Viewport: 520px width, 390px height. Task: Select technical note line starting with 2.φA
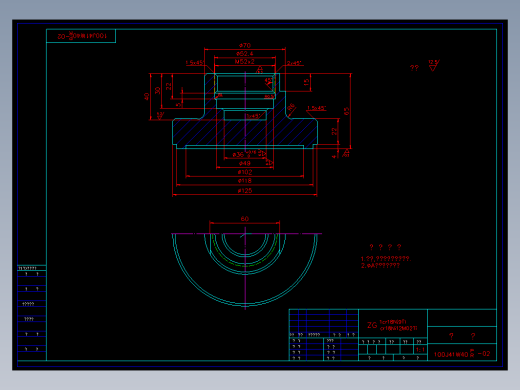coord(380,266)
